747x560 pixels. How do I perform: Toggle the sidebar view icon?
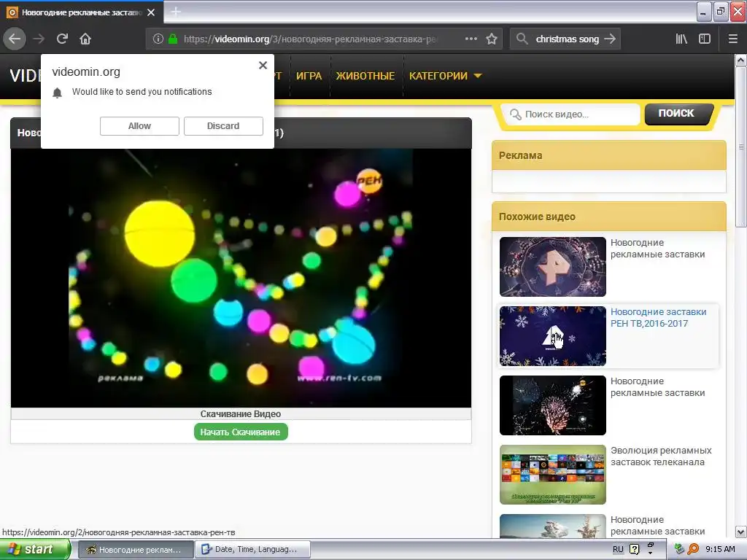(705, 39)
